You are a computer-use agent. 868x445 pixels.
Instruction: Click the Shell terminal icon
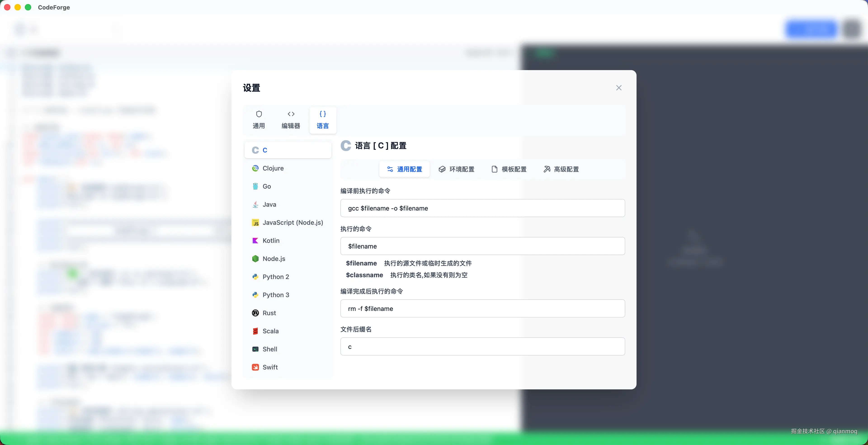[255, 349]
